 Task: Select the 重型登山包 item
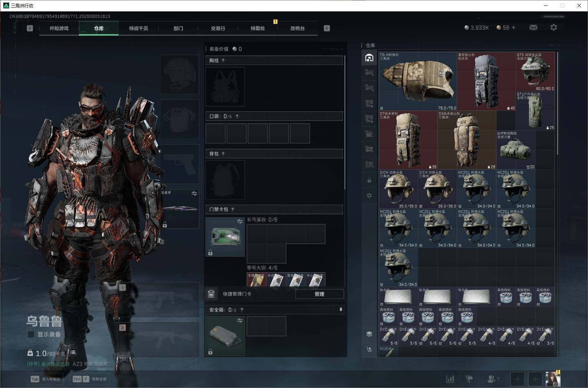[486, 81]
